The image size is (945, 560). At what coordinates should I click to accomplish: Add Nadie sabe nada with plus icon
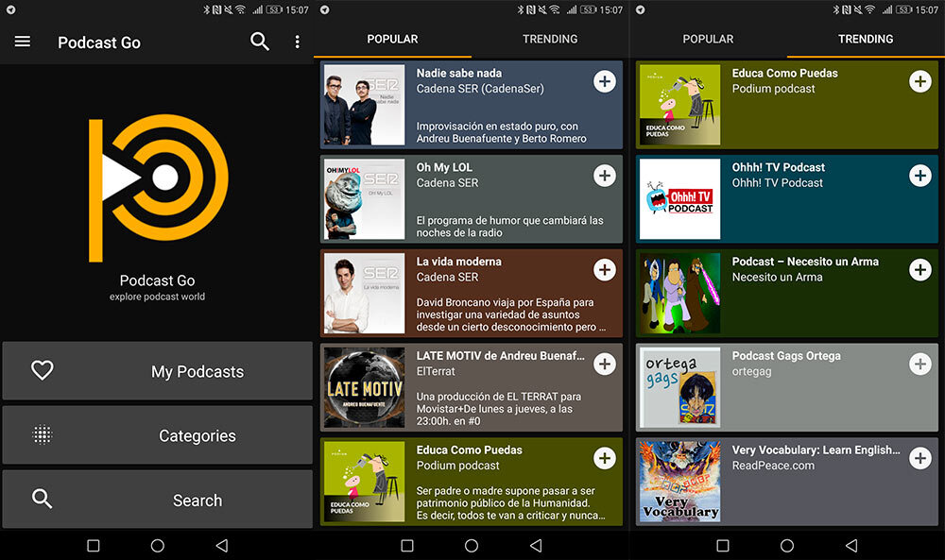(605, 81)
